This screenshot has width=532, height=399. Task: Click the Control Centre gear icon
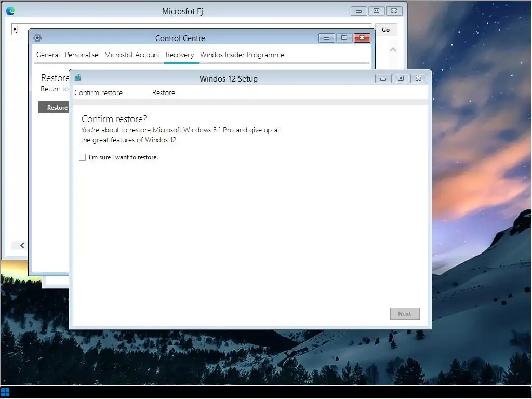(37, 37)
